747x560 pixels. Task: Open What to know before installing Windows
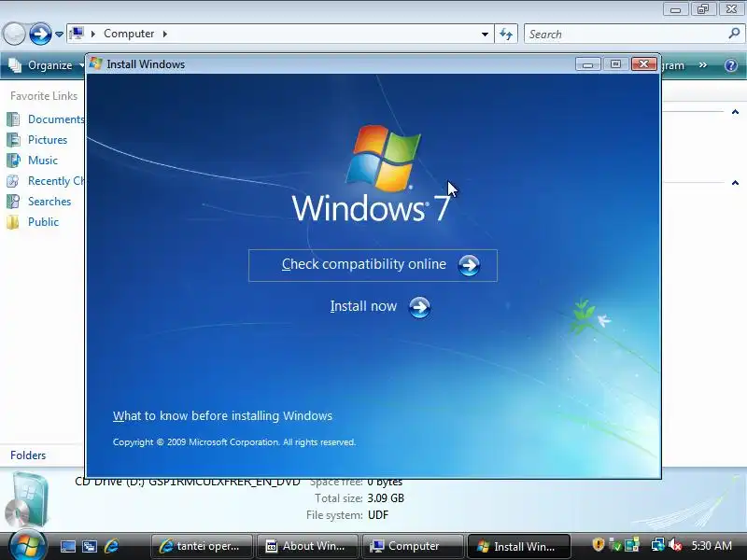[x=222, y=415]
